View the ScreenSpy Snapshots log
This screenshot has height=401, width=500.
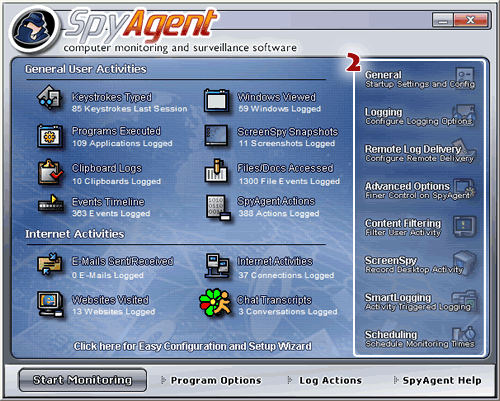pyautogui.click(x=287, y=132)
